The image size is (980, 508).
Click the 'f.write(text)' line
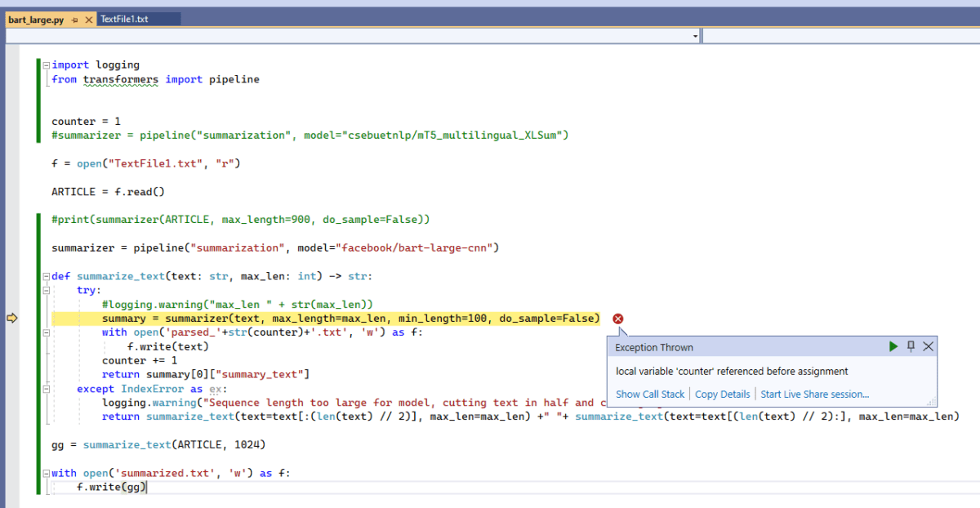pyautogui.click(x=167, y=346)
